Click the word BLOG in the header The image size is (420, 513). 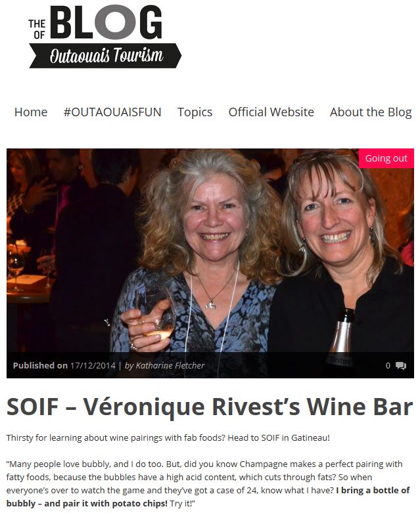coord(106,22)
